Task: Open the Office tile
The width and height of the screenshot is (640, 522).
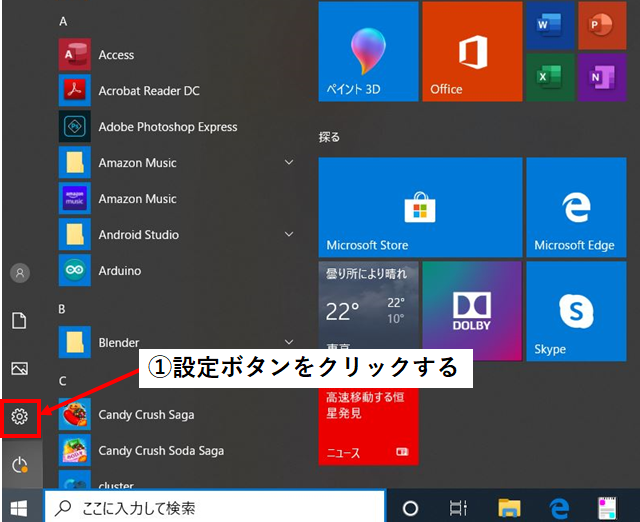Action: coord(472,51)
